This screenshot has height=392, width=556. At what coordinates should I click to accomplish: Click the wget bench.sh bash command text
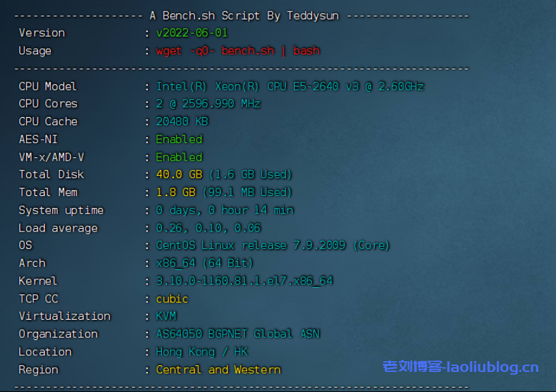(x=238, y=51)
